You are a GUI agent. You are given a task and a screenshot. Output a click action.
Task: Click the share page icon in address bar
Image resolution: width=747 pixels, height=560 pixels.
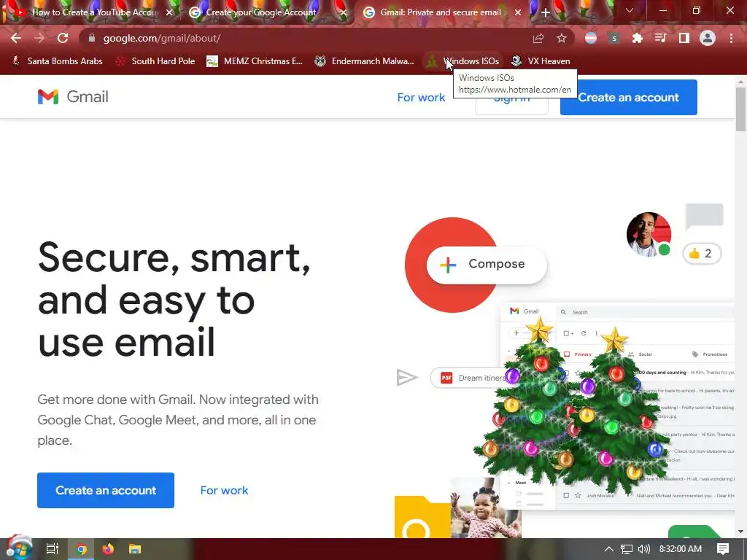pyautogui.click(x=538, y=39)
